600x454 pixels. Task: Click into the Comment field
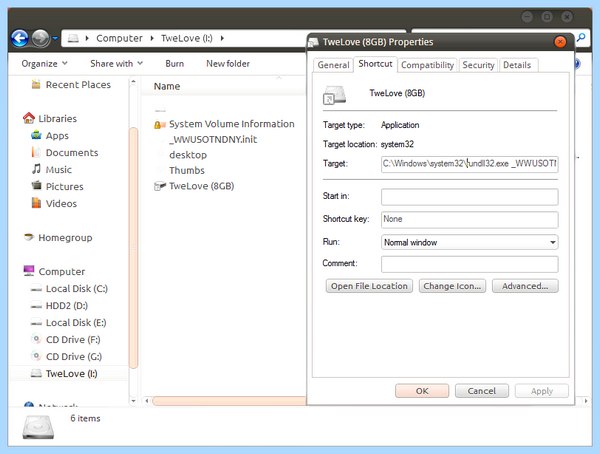pos(470,264)
